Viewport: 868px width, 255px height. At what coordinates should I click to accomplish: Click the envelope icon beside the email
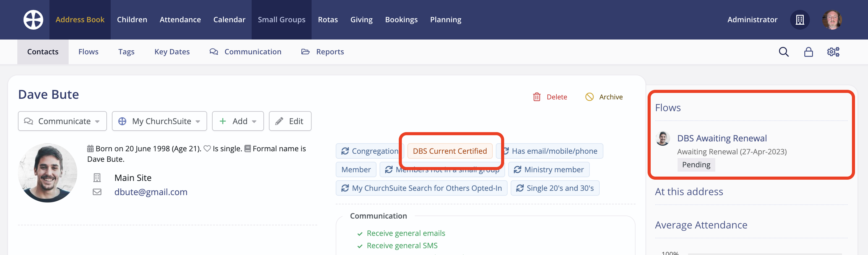(97, 192)
